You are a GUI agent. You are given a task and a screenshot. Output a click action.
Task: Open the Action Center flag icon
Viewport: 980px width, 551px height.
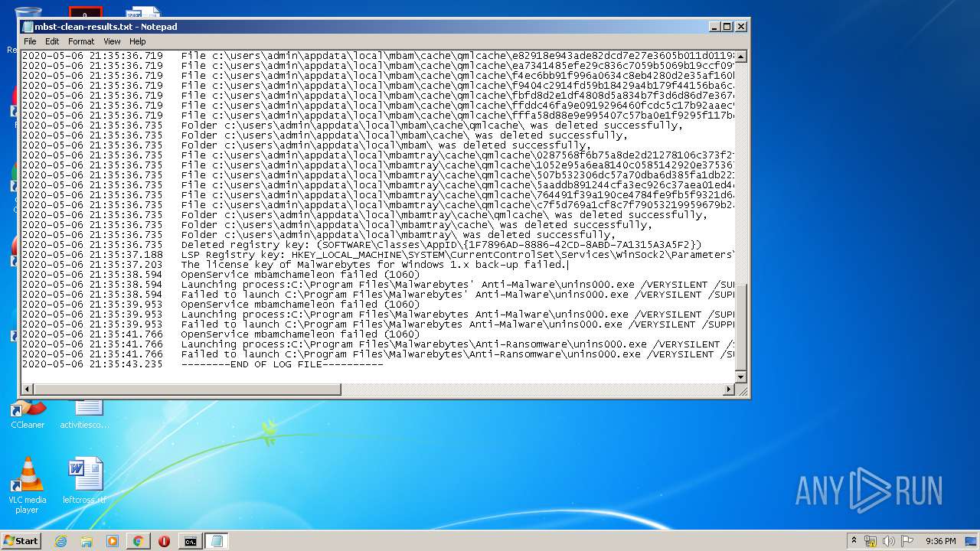pyautogui.click(x=907, y=541)
